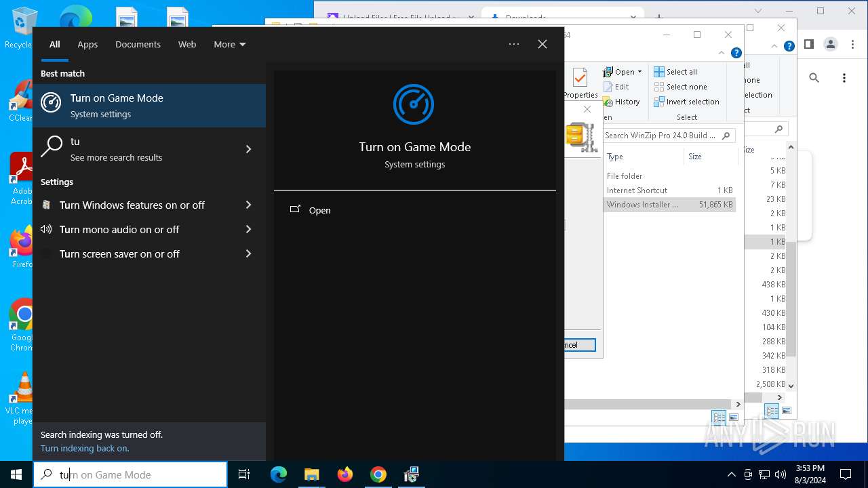
Task: Click the partially visible Cancel button
Action: [580, 345]
